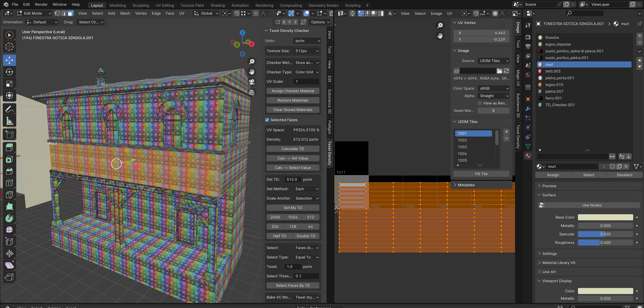The image size is (644, 308).
Task: Toggle the Selected Faces checkbox
Action: 267,120
